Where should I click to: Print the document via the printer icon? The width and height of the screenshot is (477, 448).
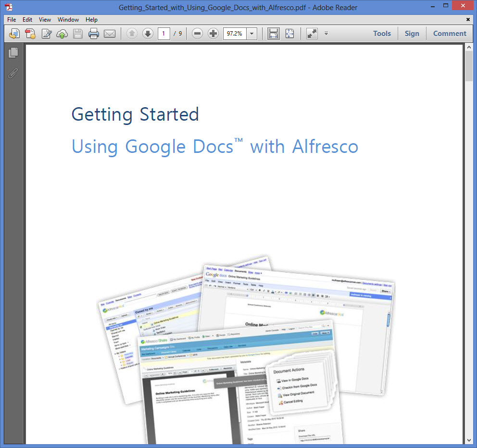tap(93, 34)
